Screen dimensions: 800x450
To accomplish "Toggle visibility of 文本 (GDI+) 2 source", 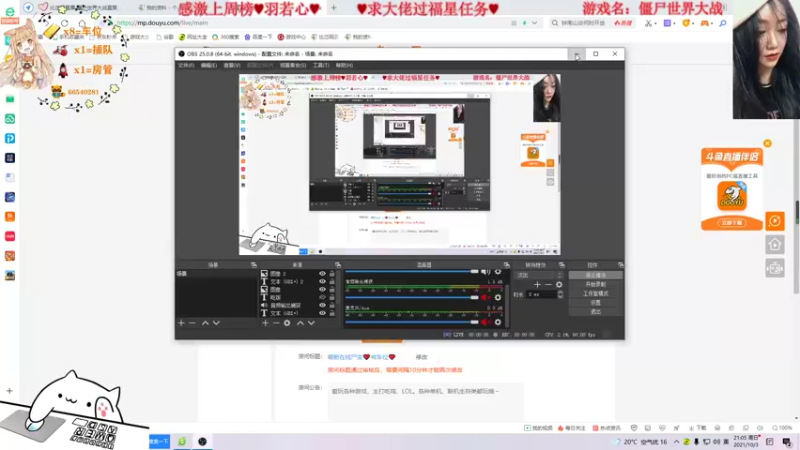I will (322, 282).
